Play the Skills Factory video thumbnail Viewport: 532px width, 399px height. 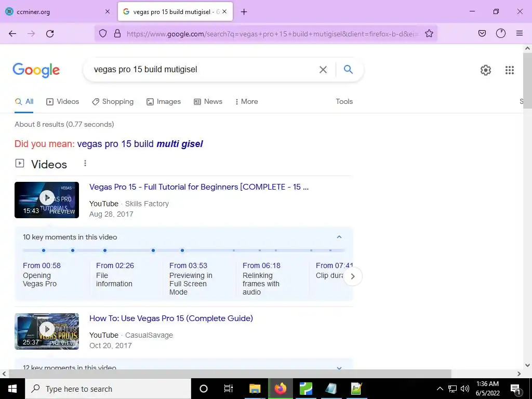[47, 200]
